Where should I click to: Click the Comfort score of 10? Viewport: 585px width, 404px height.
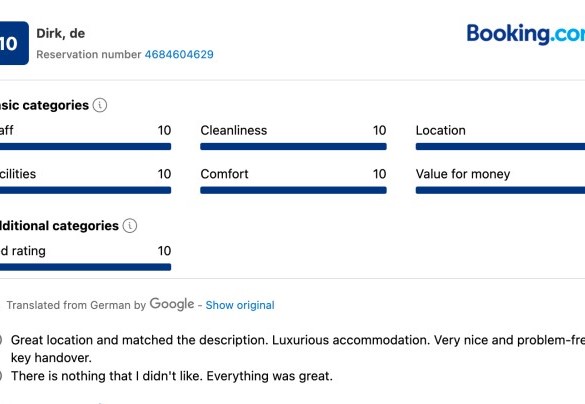pos(379,174)
